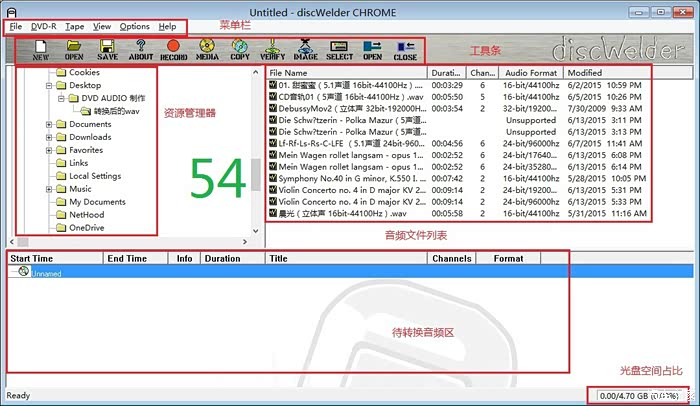Click the NEW project toolbar icon
This screenshot has height=406, width=700.
point(40,50)
